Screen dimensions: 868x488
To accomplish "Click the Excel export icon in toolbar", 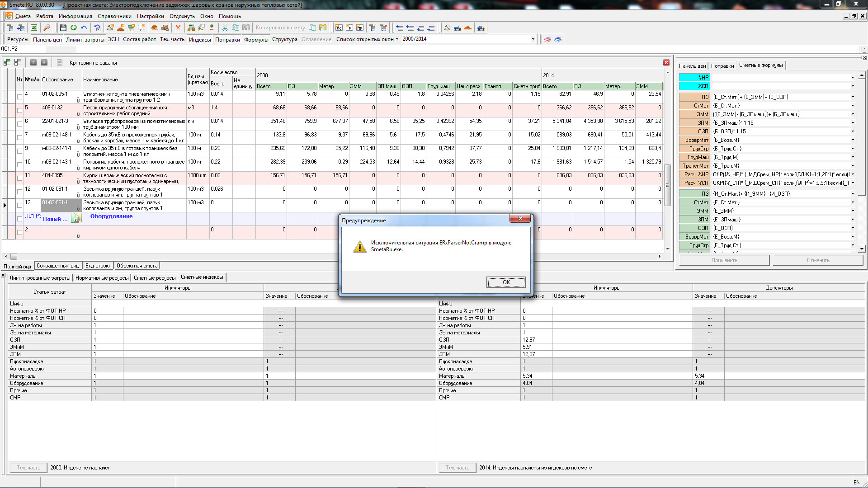I will tap(34, 28).
